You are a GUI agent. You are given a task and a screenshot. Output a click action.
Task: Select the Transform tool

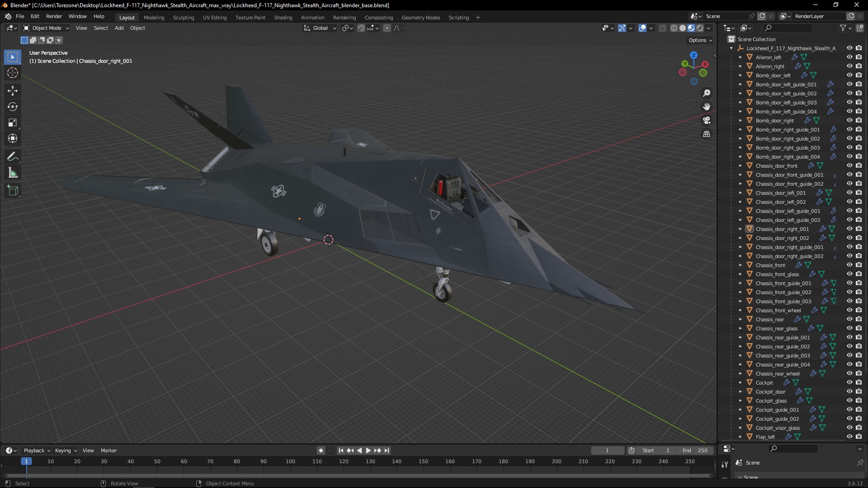pos(13,139)
